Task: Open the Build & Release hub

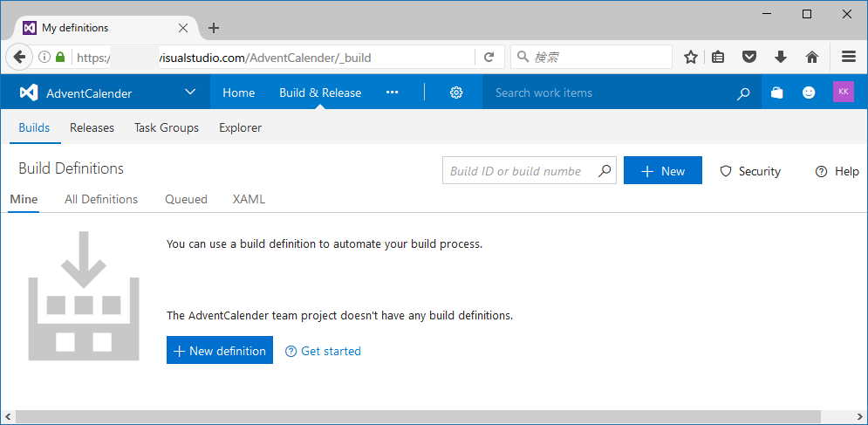Action: 320,93
